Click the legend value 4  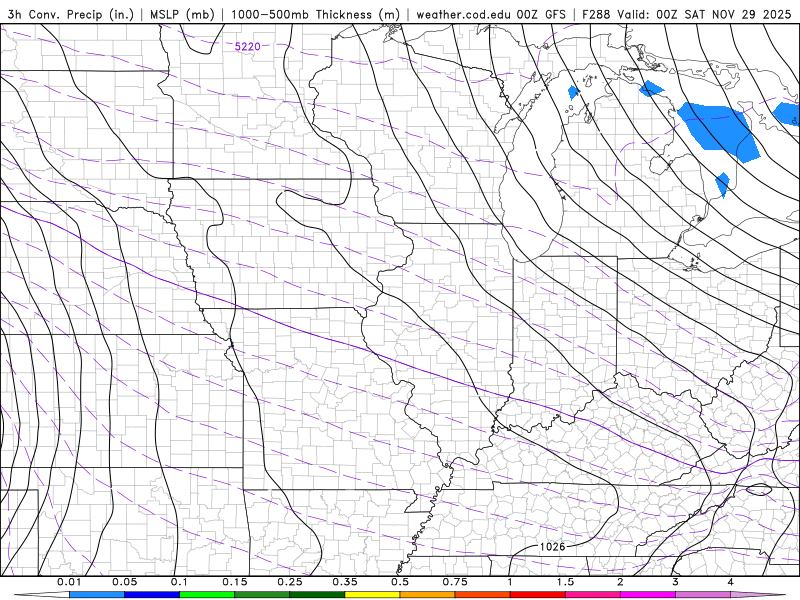click(731, 582)
